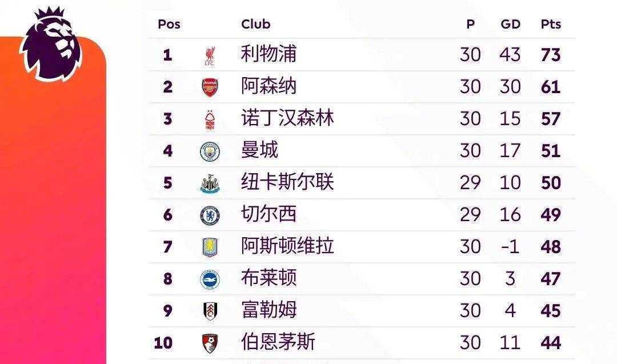
Task: Sort table by Pts column header
Action: point(551,24)
